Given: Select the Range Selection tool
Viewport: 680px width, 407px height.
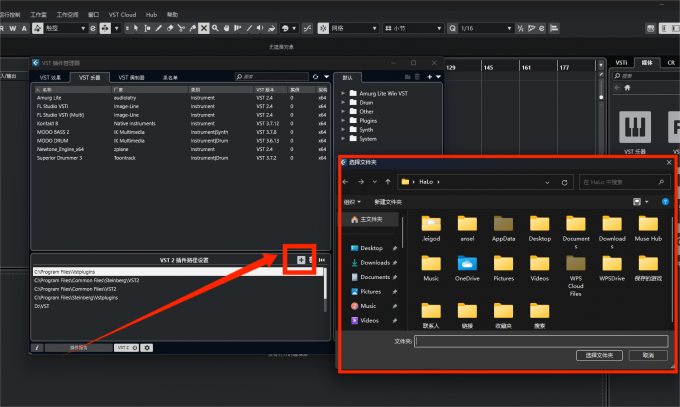Looking at the screenshot, I should (x=147, y=28).
